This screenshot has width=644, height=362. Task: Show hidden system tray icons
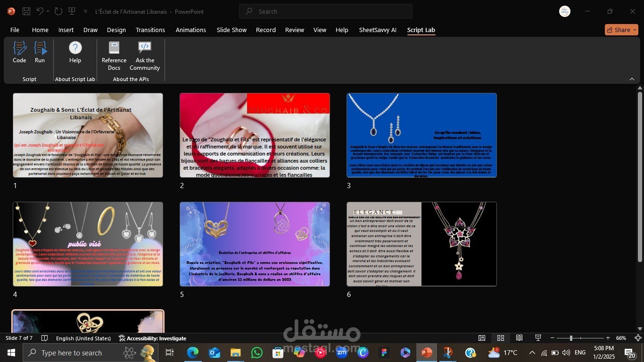(532, 353)
